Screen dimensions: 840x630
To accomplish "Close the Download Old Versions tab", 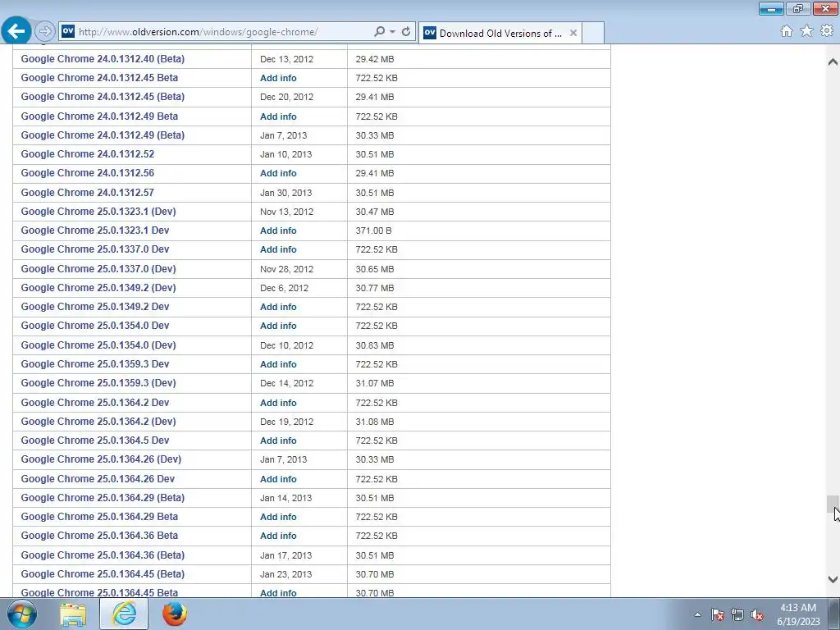I will (x=573, y=33).
